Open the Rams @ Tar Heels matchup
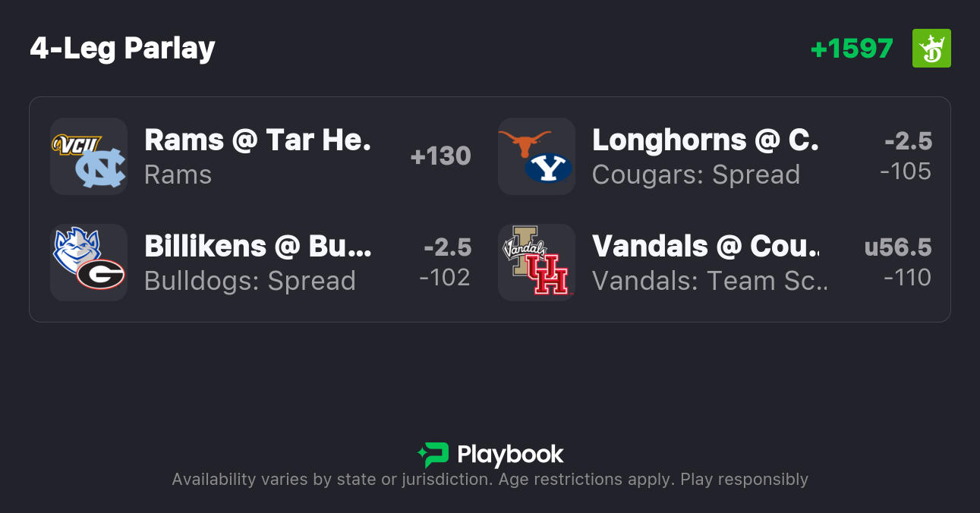Screen dimensions: 980x513 coord(257,140)
